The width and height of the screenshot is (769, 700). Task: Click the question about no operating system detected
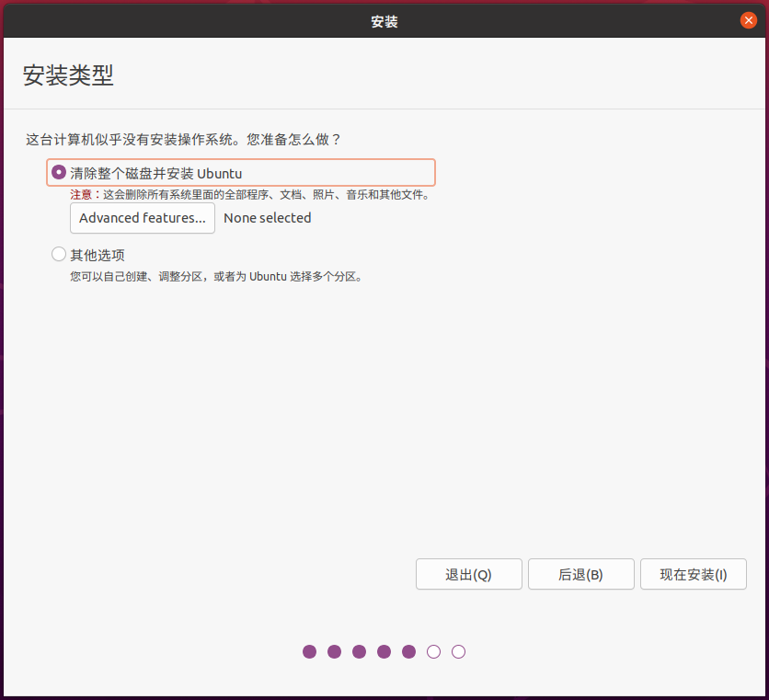(183, 140)
